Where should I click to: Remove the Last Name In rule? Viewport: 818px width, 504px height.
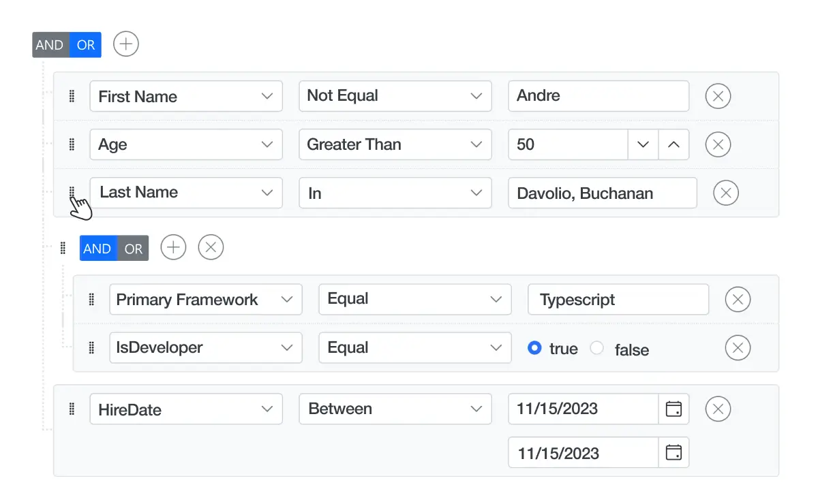pyautogui.click(x=726, y=193)
